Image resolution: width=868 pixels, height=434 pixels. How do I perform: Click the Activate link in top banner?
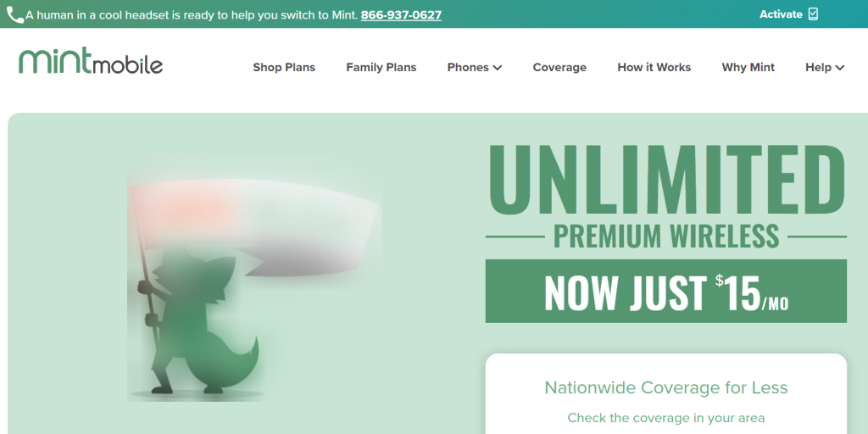click(781, 14)
